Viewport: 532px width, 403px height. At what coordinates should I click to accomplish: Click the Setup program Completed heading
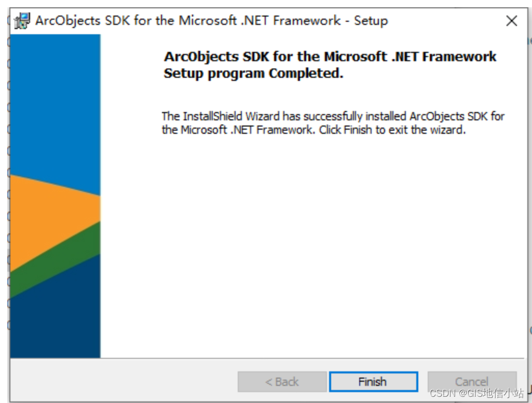click(x=330, y=64)
